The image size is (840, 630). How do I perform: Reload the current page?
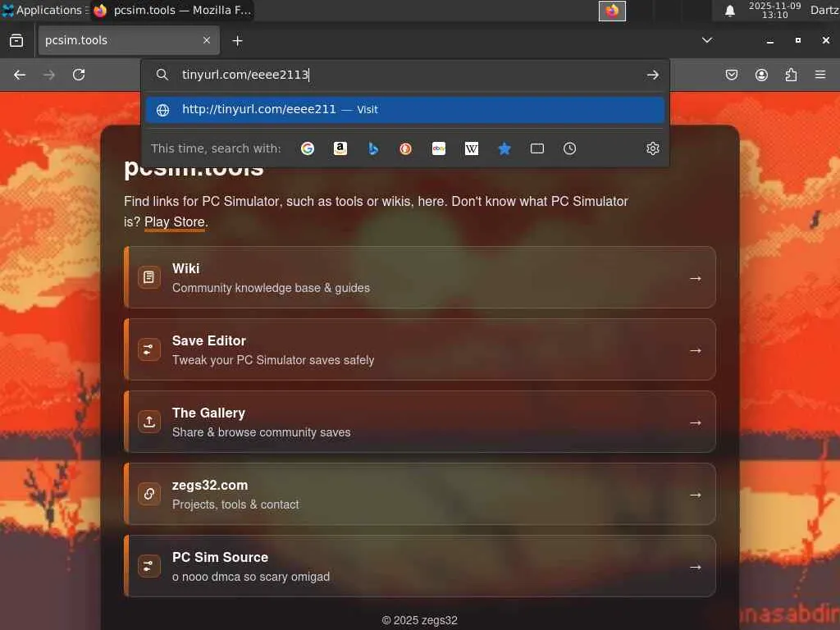click(79, 75)
